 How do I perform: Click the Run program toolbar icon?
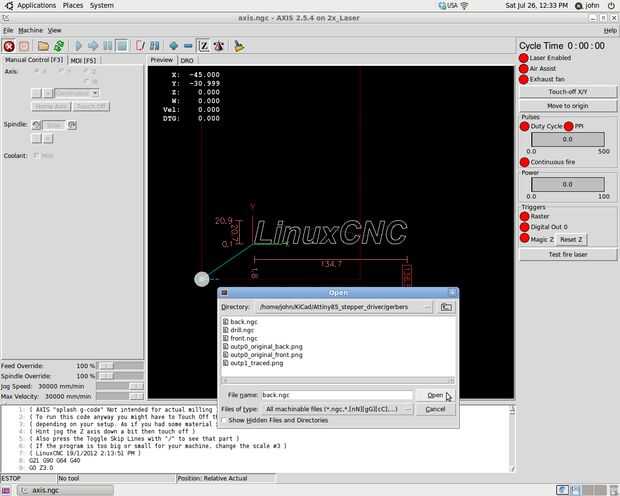coord(78,46)
